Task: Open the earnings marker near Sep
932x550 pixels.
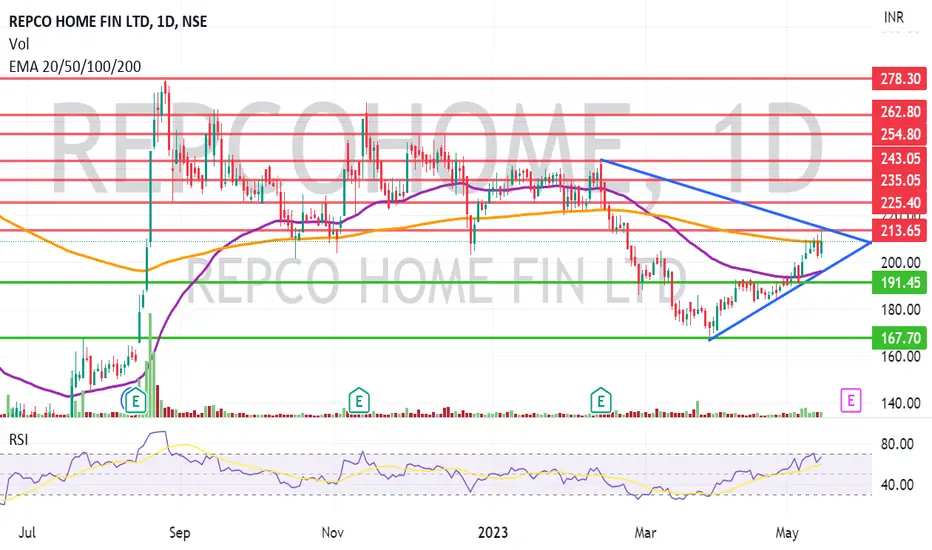Action: coord(136,401)
